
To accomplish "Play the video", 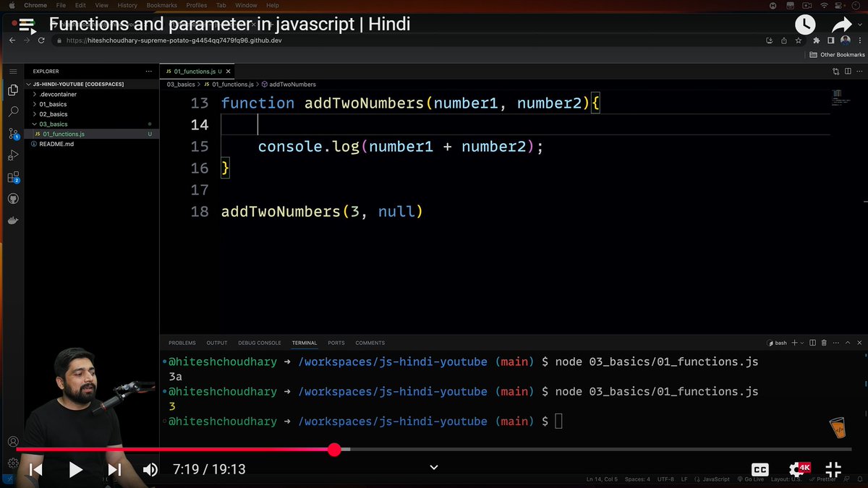I will pyautogui.click(x=75, y=470).
